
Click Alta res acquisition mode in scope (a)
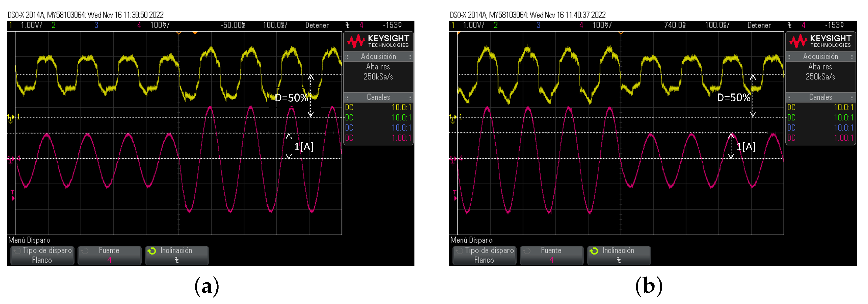click(378, 67)
